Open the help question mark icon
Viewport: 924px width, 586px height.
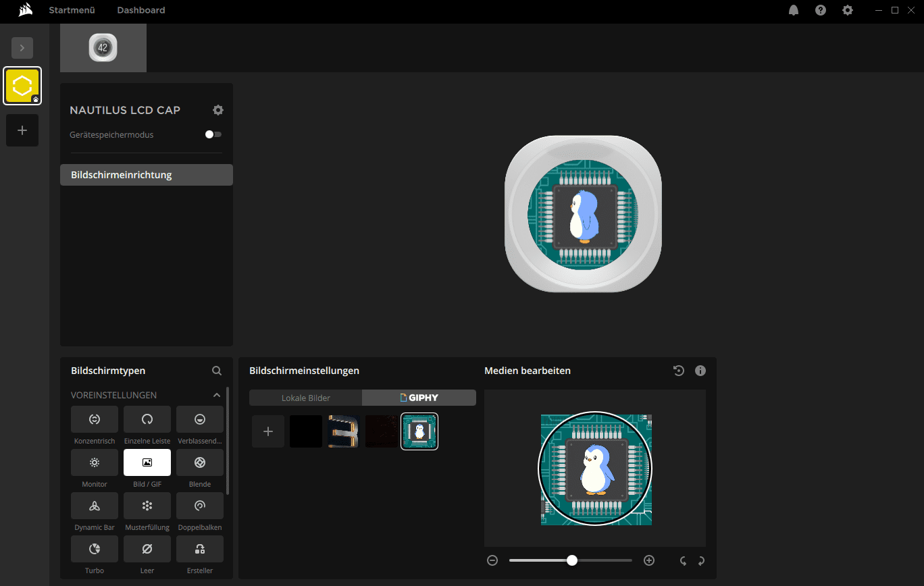(x=821, y=10)
